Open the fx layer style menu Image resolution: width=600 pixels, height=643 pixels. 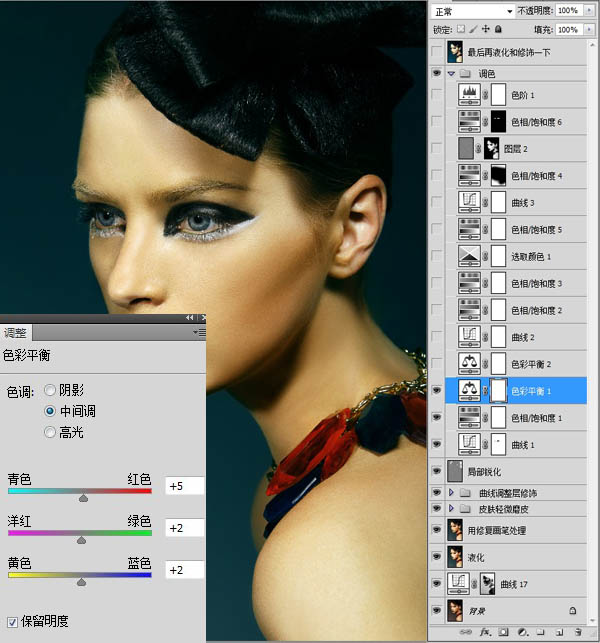[x=486, y=632]
